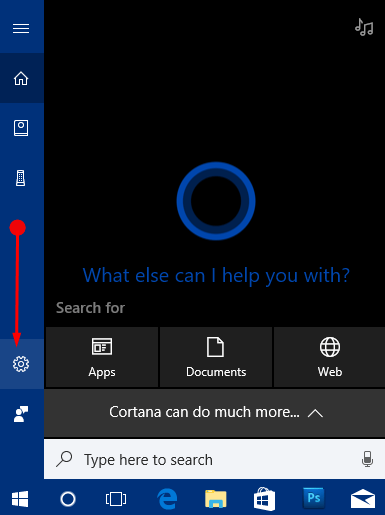
Task: Search for Documents
Action: point(216,357)
